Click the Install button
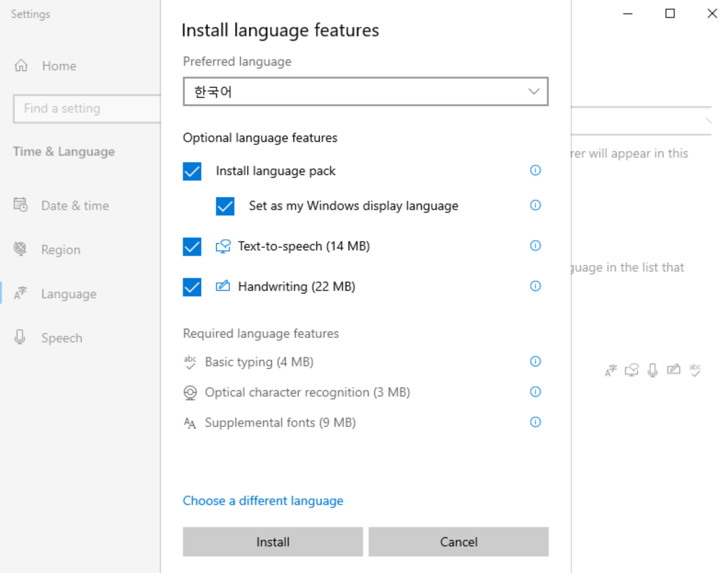 click(x=273, y=542)
